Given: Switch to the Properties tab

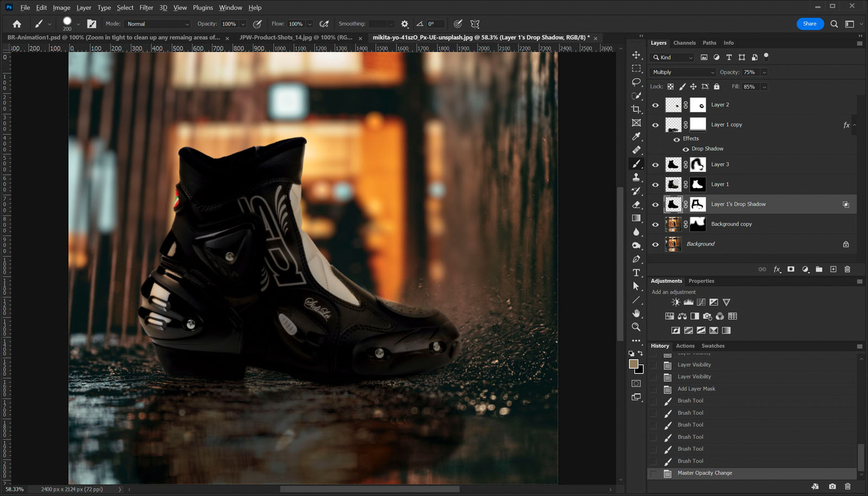Looking at the screenshot, I should pyautogui.click(x=701, y=281).
